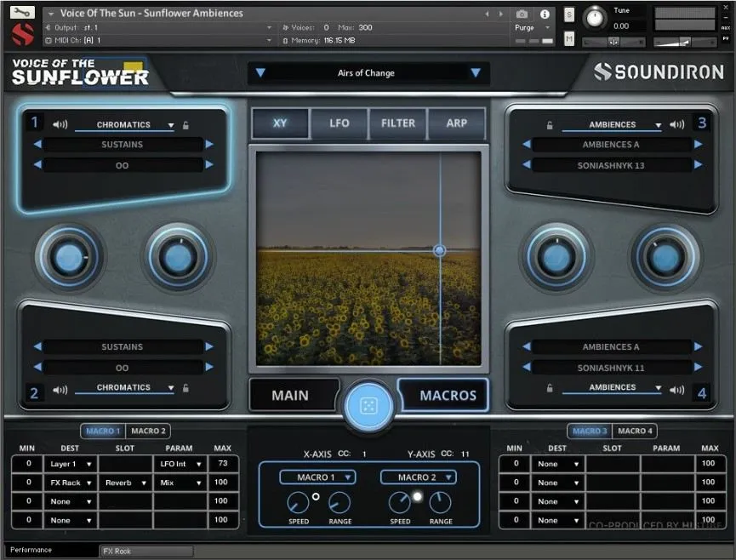Open the Purge menu

(x=532, y=28)
